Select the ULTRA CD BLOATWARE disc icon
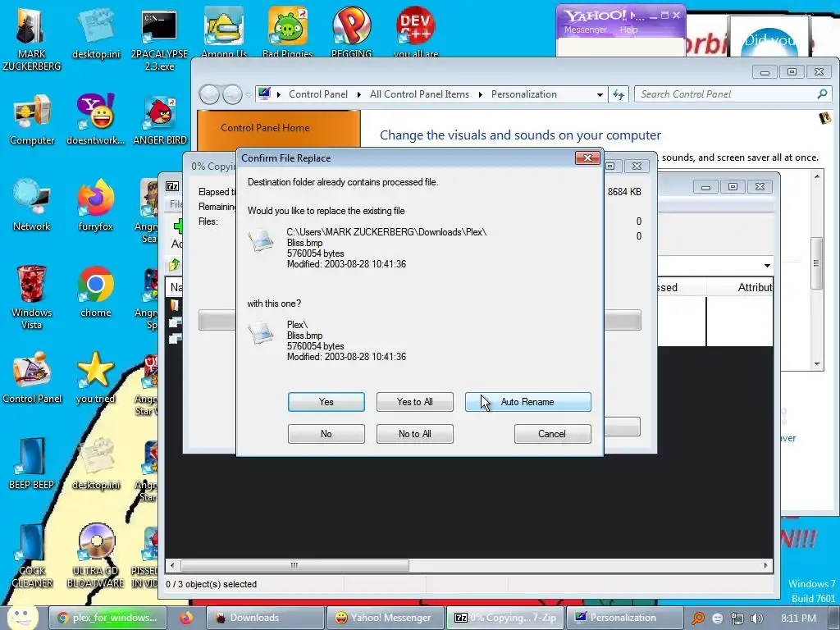Viewport: 840px width, 630px height. (x=96, y=555)
